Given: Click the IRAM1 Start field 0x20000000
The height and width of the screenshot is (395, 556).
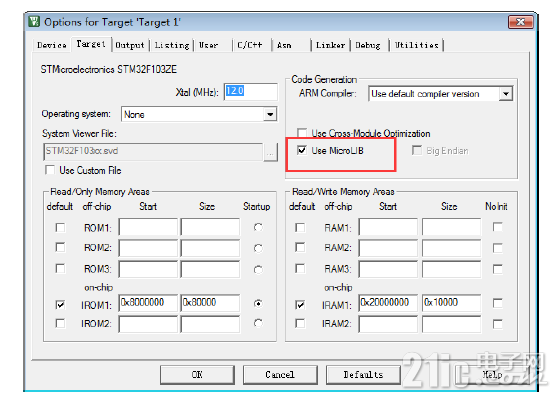Looking at the screenshot, I should (388, 303).
